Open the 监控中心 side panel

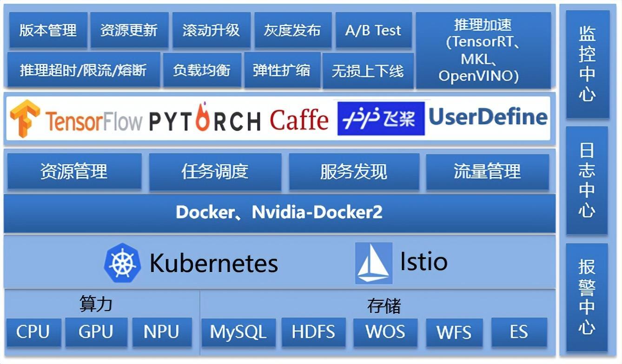point(588,64)
